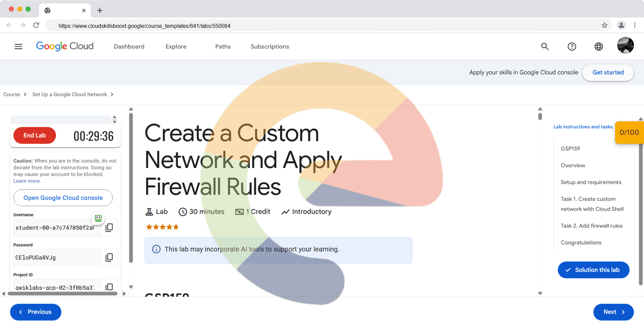
Task: Bookmark this page with star icon
Action: pos(604,25)
